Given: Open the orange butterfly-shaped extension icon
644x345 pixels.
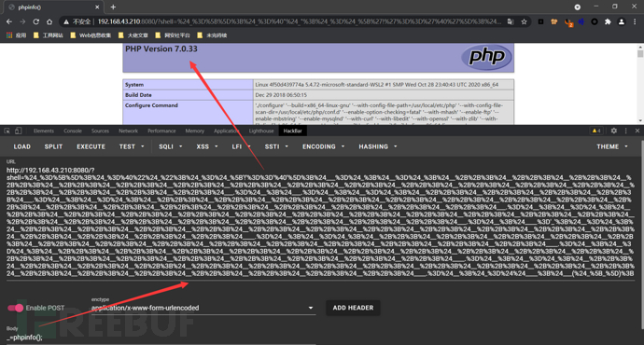Looking at the screenshot, I should [x=554, y=21].
